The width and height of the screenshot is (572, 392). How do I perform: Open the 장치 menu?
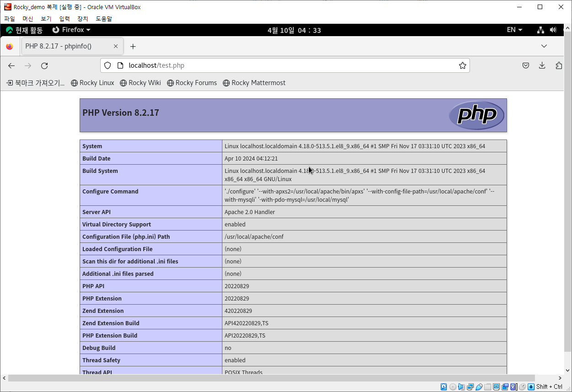[x=83, y=19]
